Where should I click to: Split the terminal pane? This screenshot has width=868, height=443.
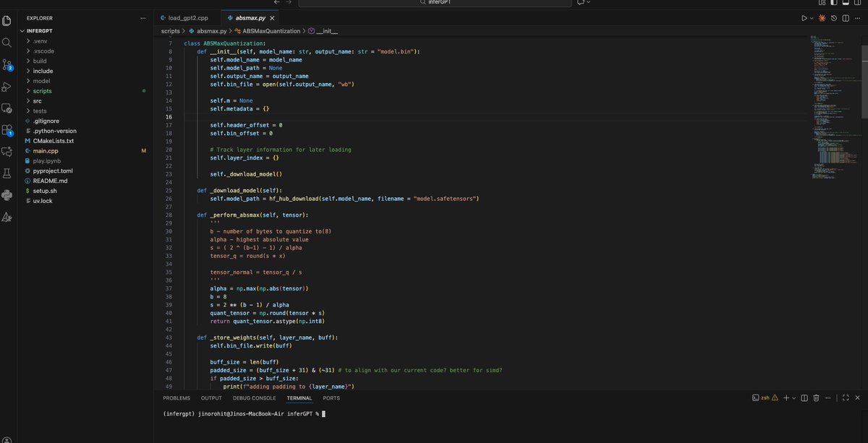804,398
